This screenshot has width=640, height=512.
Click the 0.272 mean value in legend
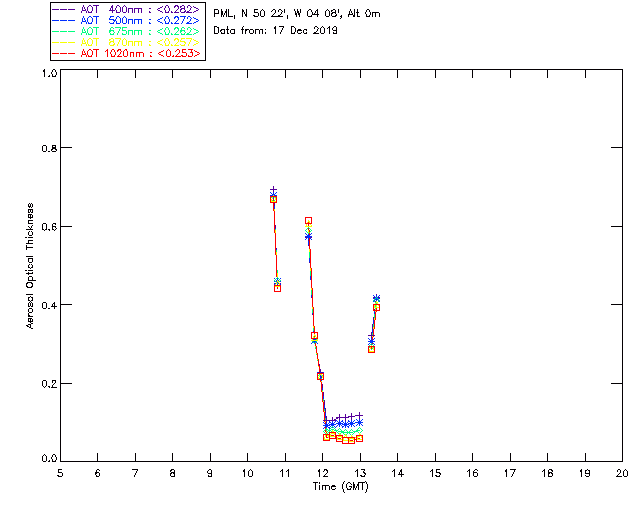pos(178,20)
